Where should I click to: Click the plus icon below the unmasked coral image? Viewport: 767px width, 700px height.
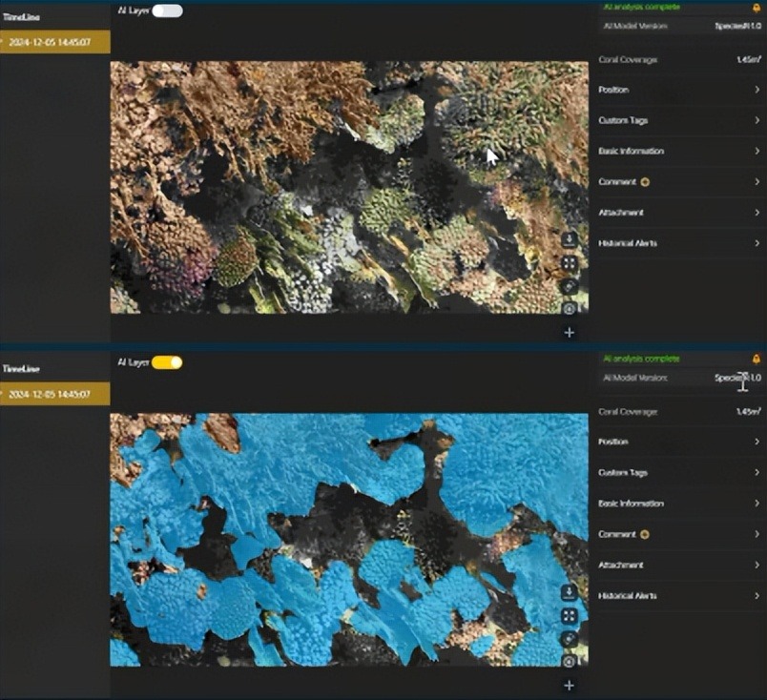[570, 332]
